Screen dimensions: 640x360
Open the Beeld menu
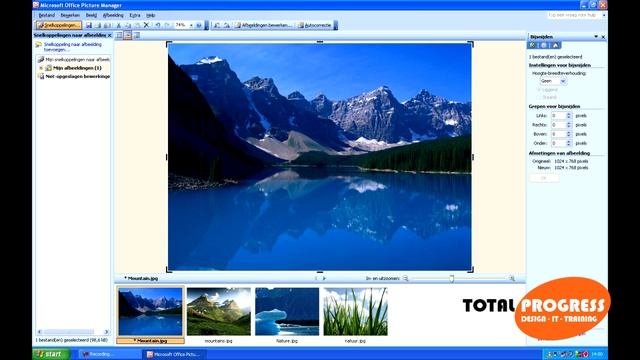pyautogui.click(x=91, y=15)
